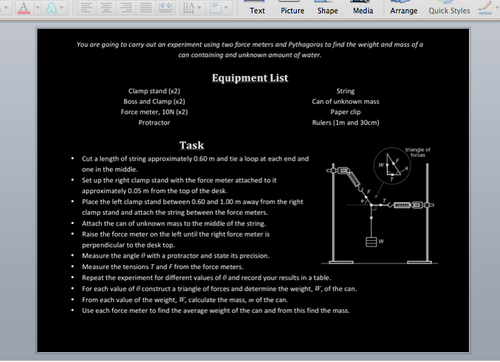Click the line color pencil icon

click(485, 7)
